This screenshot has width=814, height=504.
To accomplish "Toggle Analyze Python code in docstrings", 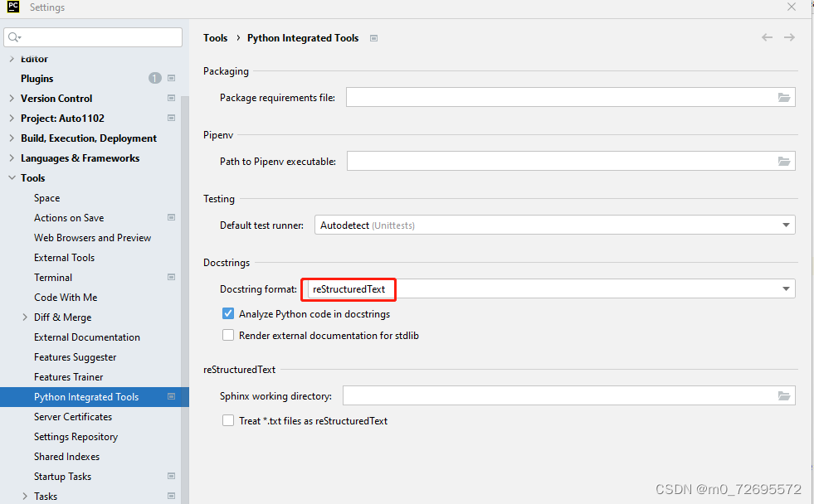I will (x=228, y=313).
